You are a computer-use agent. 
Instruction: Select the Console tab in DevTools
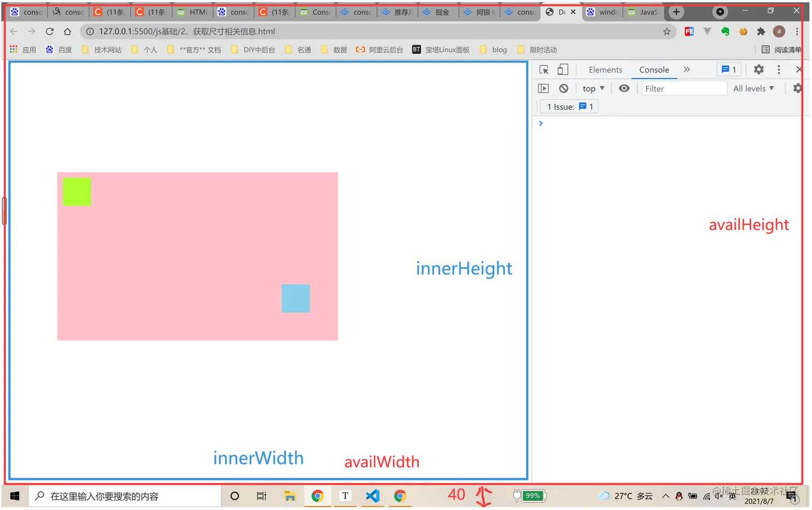[x=654, y=70]
